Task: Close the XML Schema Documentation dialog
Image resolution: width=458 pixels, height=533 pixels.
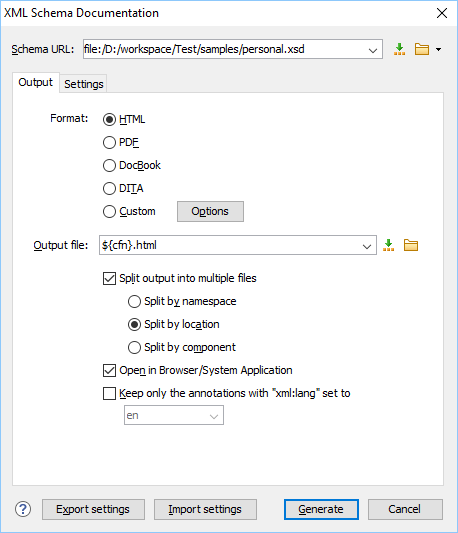Action: pos(442,13)
